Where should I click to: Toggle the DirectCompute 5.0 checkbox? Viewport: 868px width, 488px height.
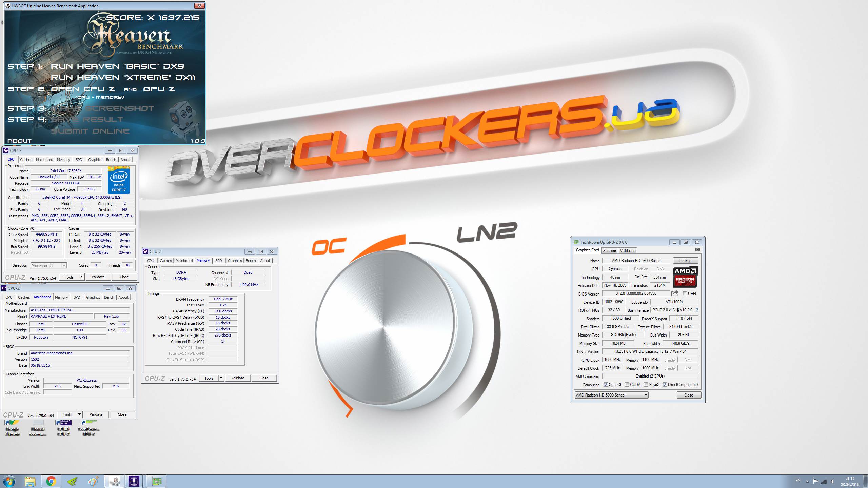click(x=665, y=385)
